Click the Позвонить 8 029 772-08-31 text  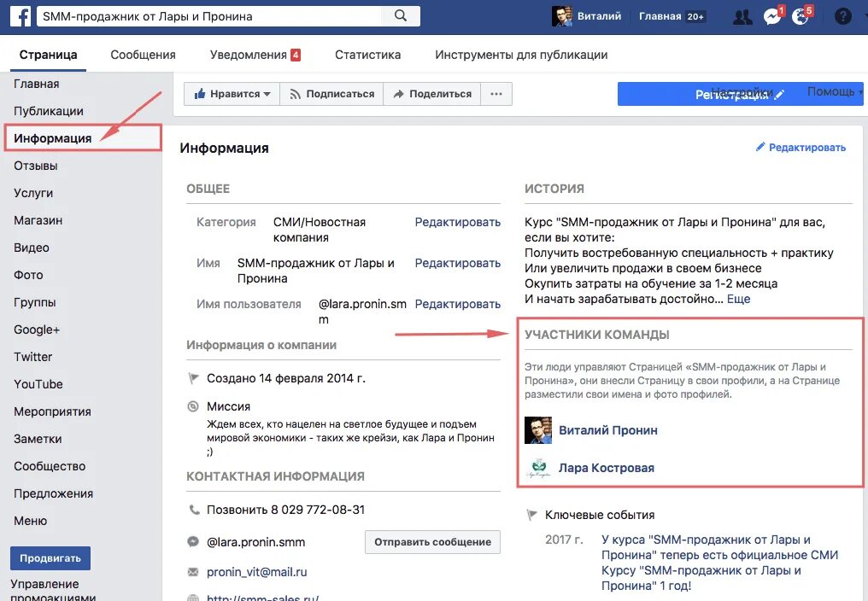pos(285,510)
